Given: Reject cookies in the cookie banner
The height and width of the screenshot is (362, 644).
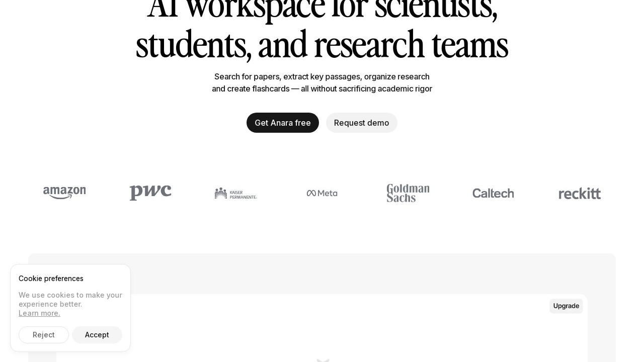Looking at the screenshot, I should coord(44,335).
